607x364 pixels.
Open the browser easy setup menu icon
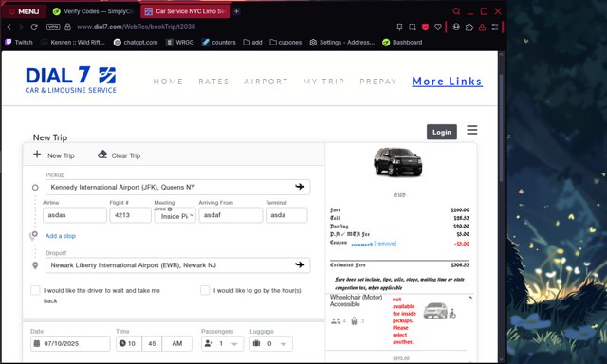495,27
